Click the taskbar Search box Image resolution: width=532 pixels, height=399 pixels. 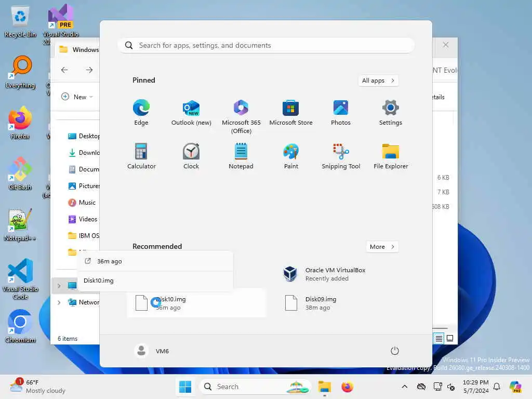[x=255, y=387]
